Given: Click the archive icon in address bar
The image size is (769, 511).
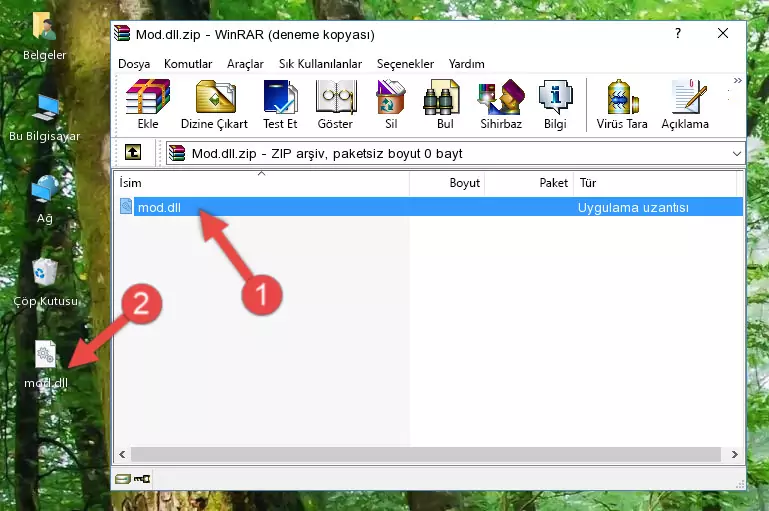Looking at the screenshot, I should tap(177, 153).
